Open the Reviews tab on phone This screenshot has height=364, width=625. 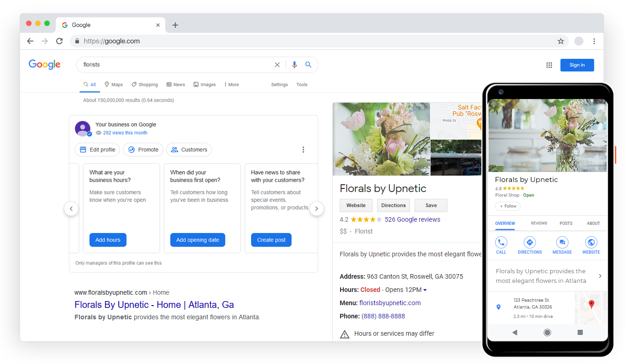point(539,224)
